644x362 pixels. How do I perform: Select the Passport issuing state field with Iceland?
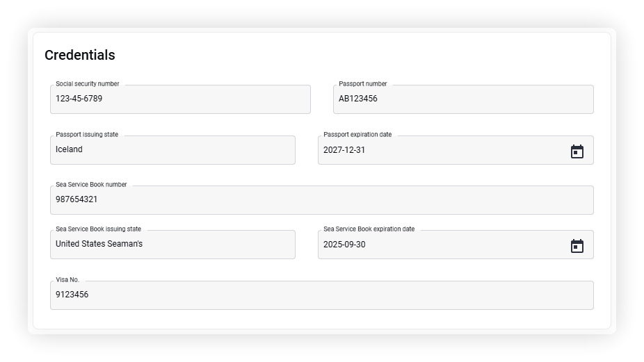172,150
